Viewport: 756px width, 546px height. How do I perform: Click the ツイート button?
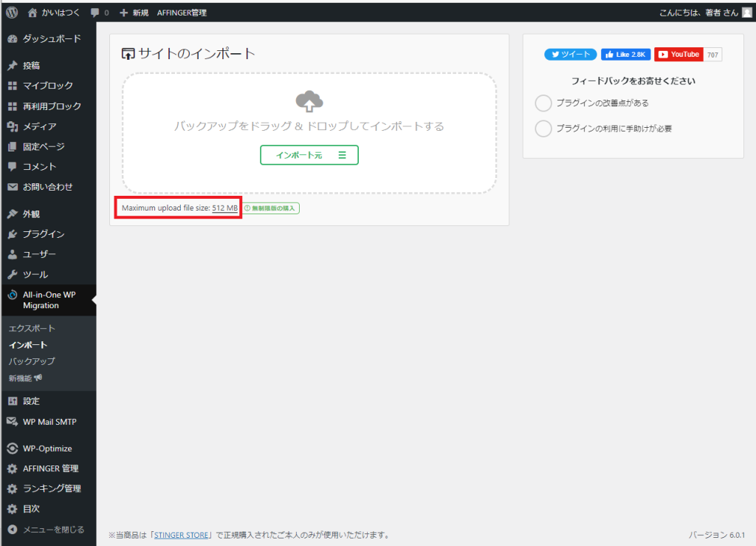[x=571, y=55]
